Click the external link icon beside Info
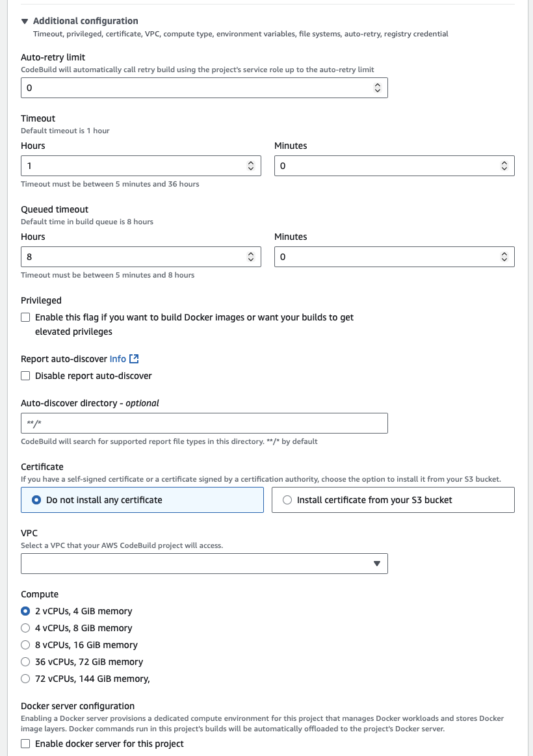This screenshot has height=756, width=533. [135, 359]
